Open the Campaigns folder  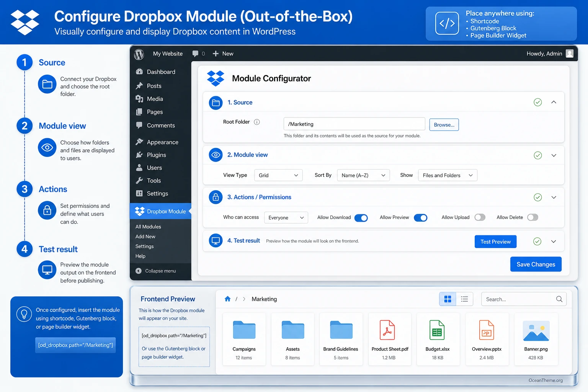244,340
